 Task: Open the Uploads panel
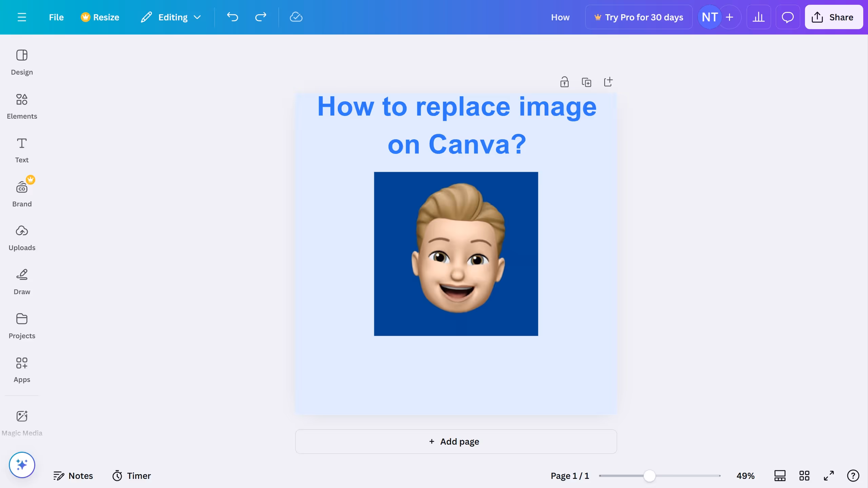coord(22,237)
